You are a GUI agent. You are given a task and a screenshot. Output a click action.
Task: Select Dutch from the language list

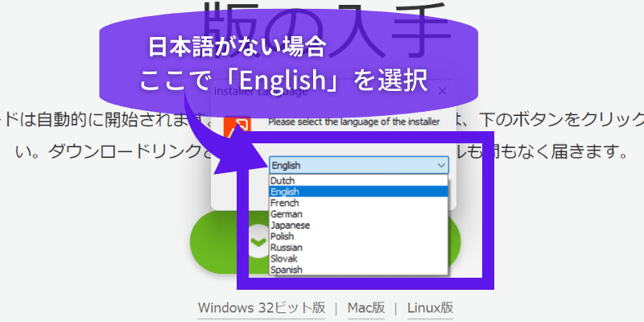[x=358, y=180]
